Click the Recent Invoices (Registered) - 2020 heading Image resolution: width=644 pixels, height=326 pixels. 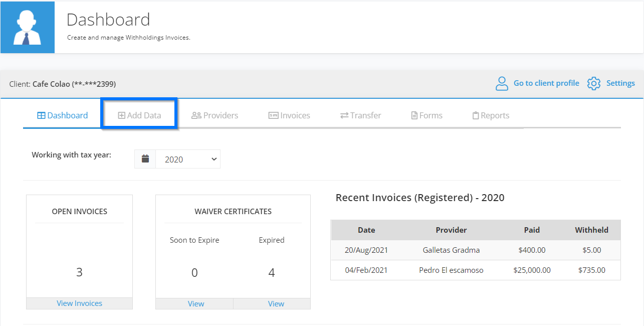420,198
